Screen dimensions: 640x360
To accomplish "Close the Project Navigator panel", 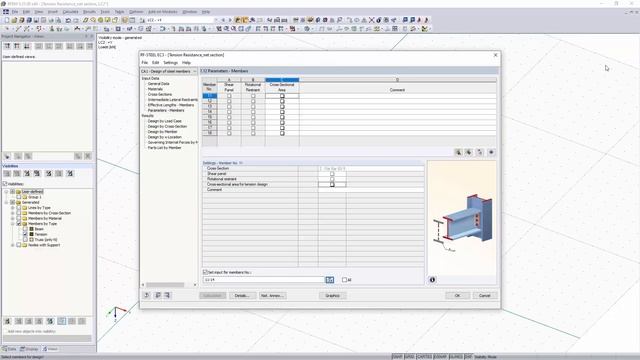I will 91,36.
